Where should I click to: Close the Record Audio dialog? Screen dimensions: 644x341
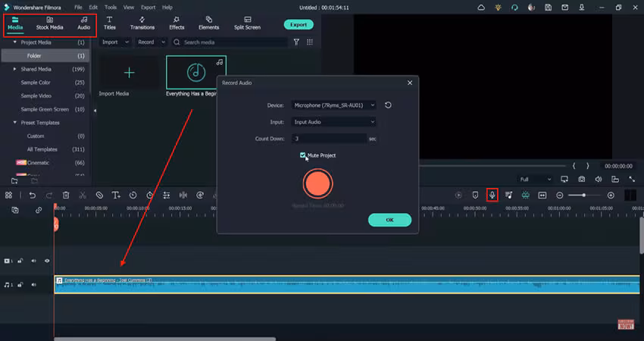coord(409,83)
